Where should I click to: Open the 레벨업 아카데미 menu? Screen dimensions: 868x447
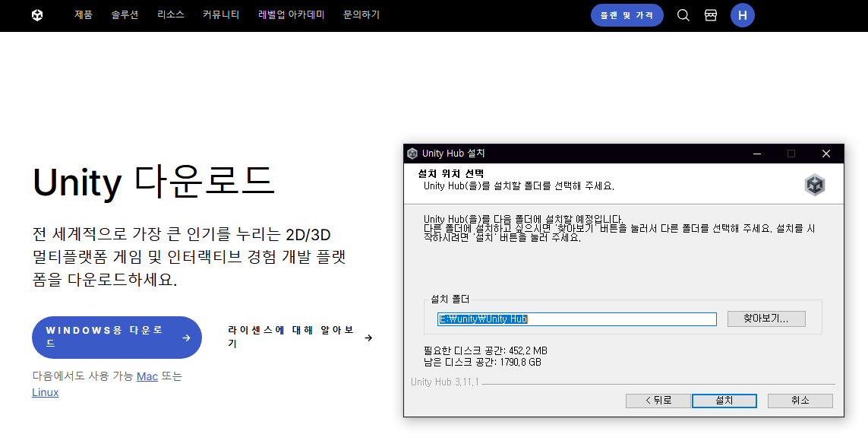(291, 15)
